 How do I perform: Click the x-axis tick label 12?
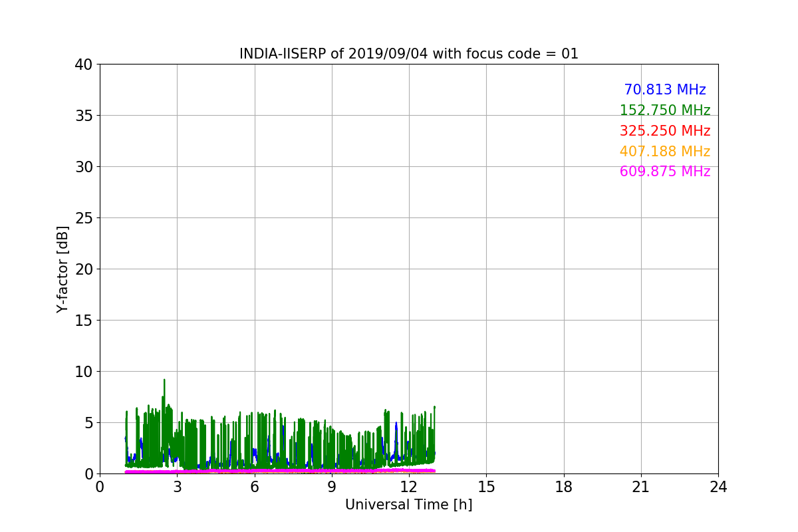[409, 487]
